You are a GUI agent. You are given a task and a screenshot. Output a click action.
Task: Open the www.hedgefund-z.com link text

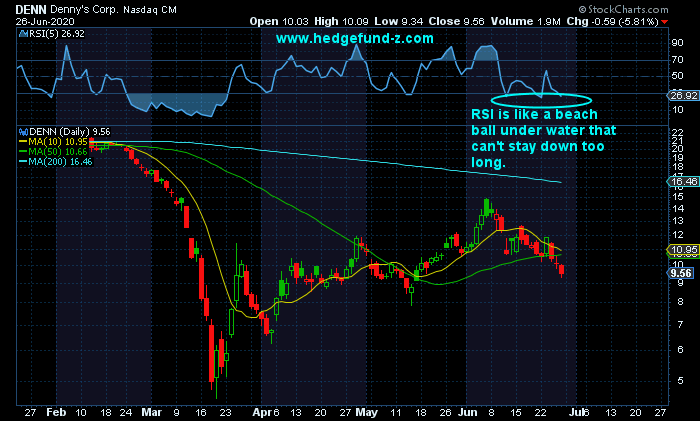click(355, 38)
